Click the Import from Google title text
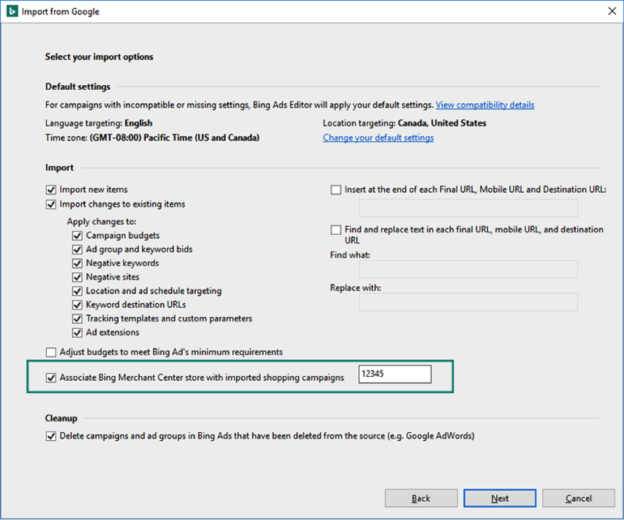Image resolution: width=624 pixels, height=520 pixels. pos(60,12)
